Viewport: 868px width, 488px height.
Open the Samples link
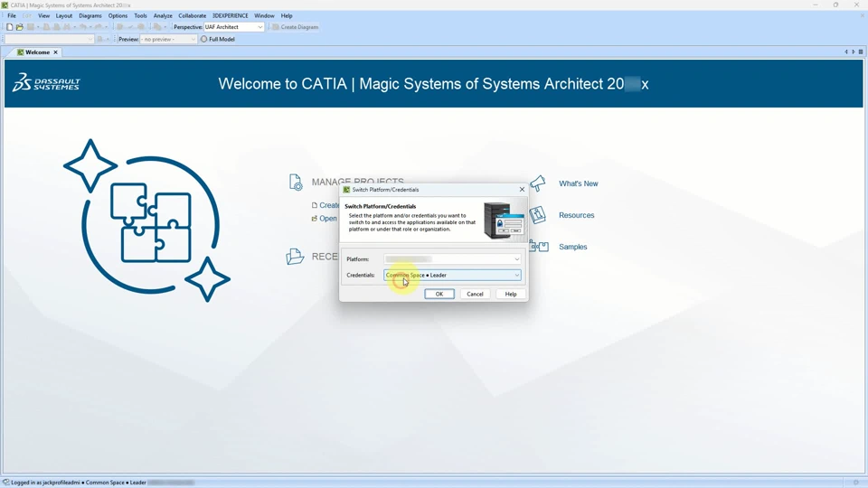tap(573, 247)
